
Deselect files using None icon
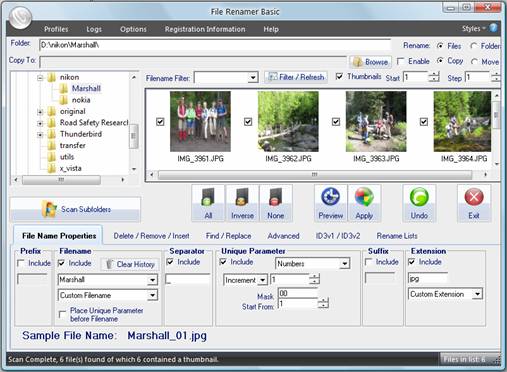(x=276, y=203)
